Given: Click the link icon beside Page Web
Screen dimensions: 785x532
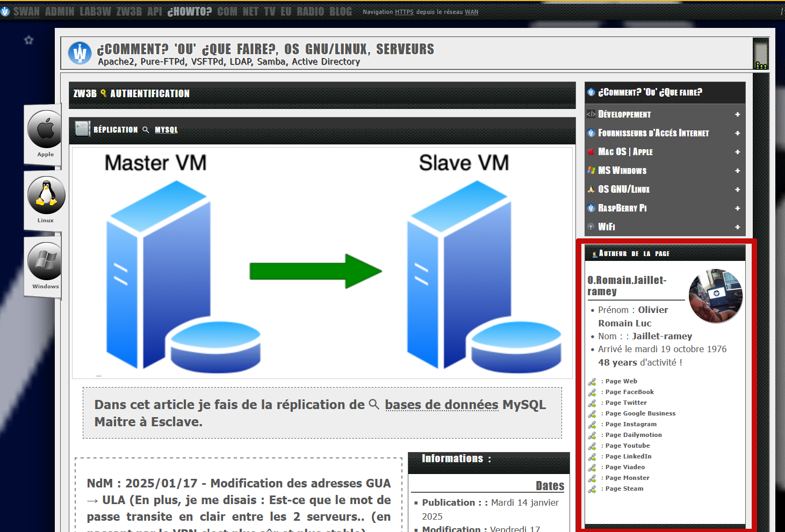Looking at the screenshot, I should click(x=592, y=382).
